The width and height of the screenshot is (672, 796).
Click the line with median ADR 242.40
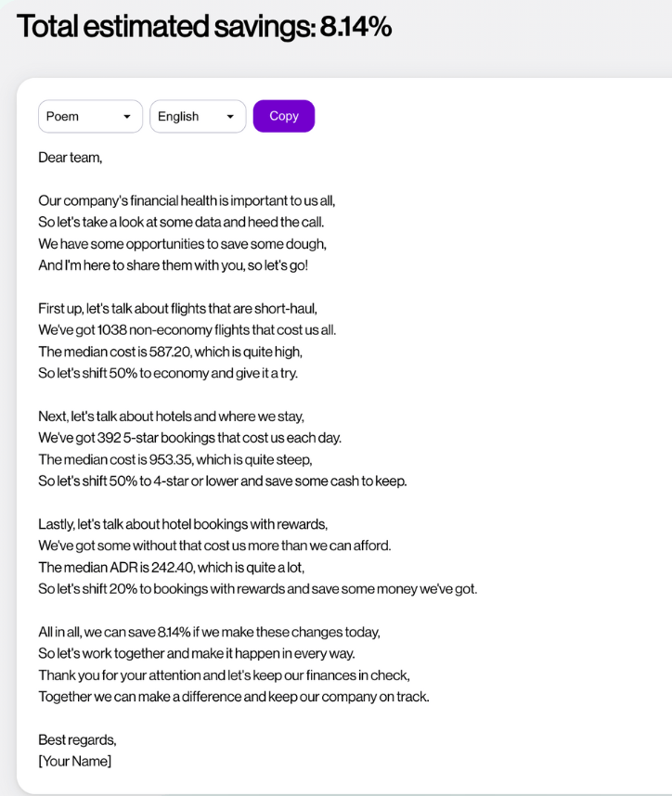(171, 567)
